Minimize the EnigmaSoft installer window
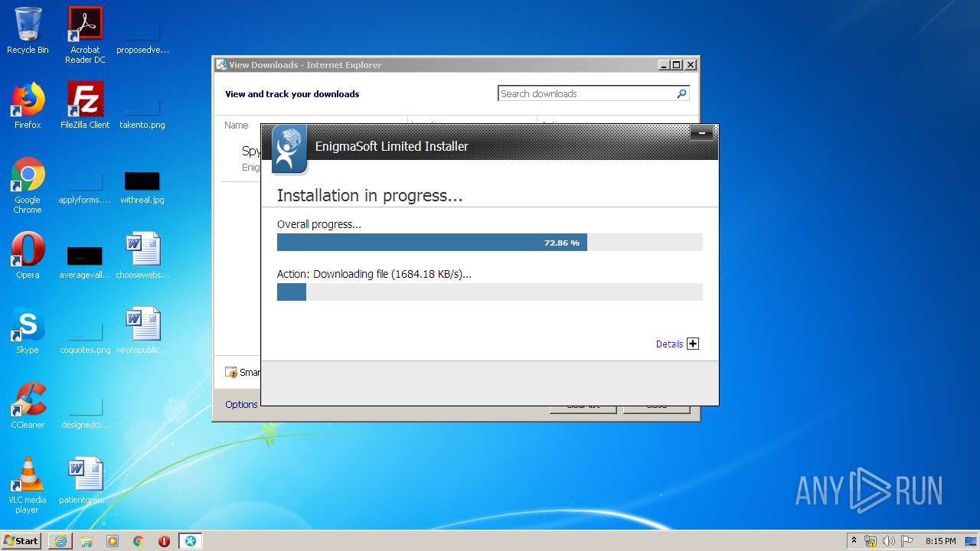Screen dimensions: 980x551 [701, 134]
